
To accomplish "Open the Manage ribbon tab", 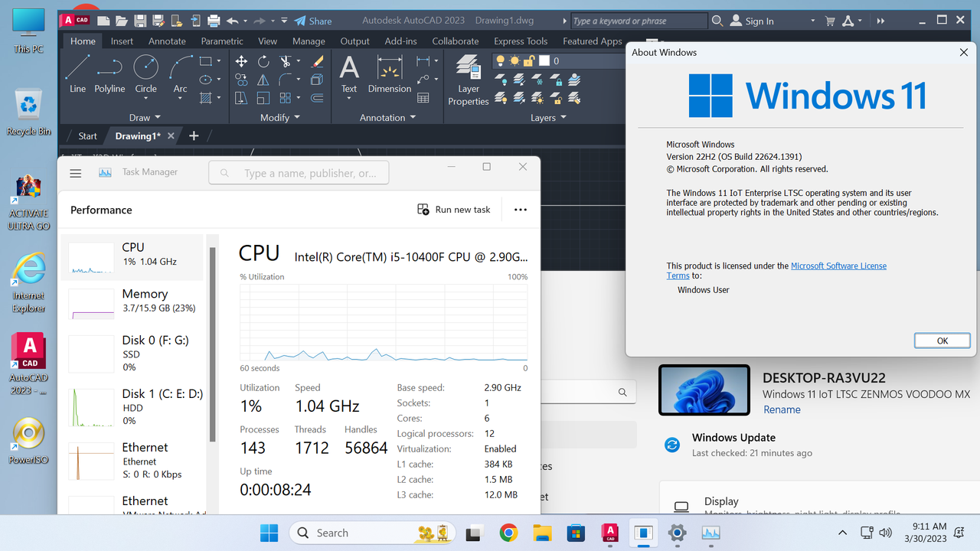I will 309,41.
